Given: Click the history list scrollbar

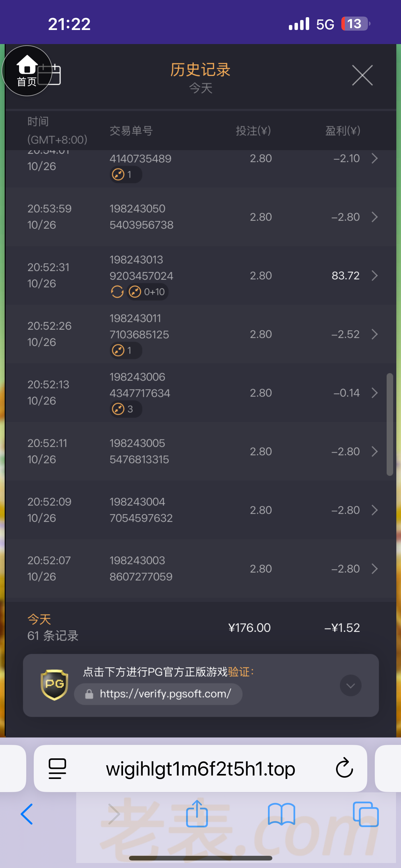Looking at the screenshot, I should (x=389, y=424).
